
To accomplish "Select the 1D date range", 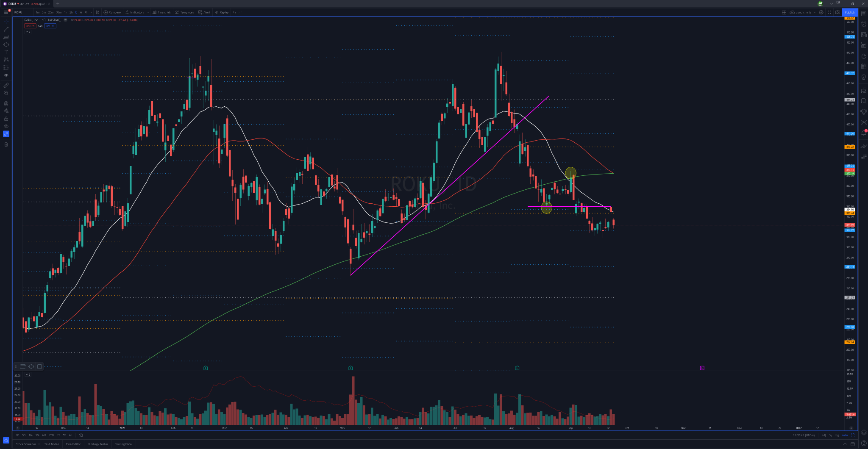I will (x=17, y=435).
